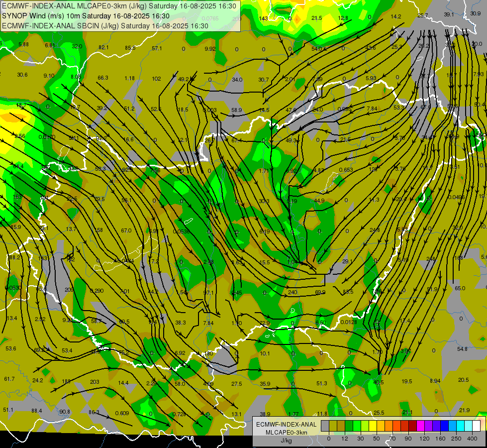Click the map value '0.609'

(122, 413)
